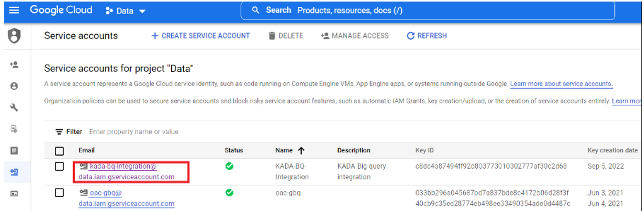Click the IAM shield icon

point(14,36)
